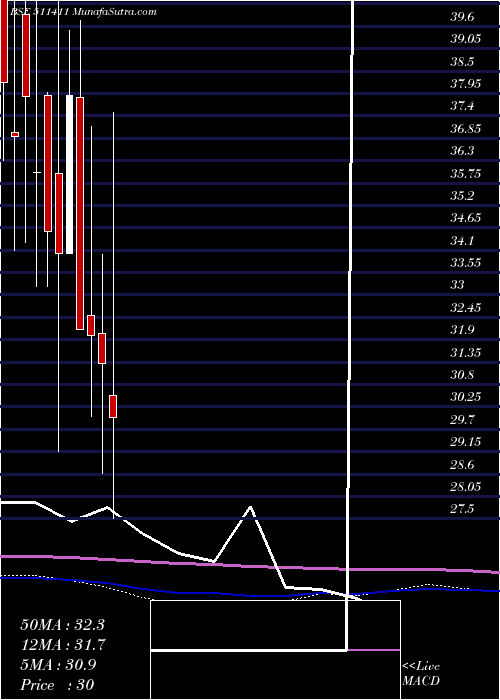Viewport: 500px width, 700px height.
Task: Click the 27.5 price axis label
Action: pos(462,509)
